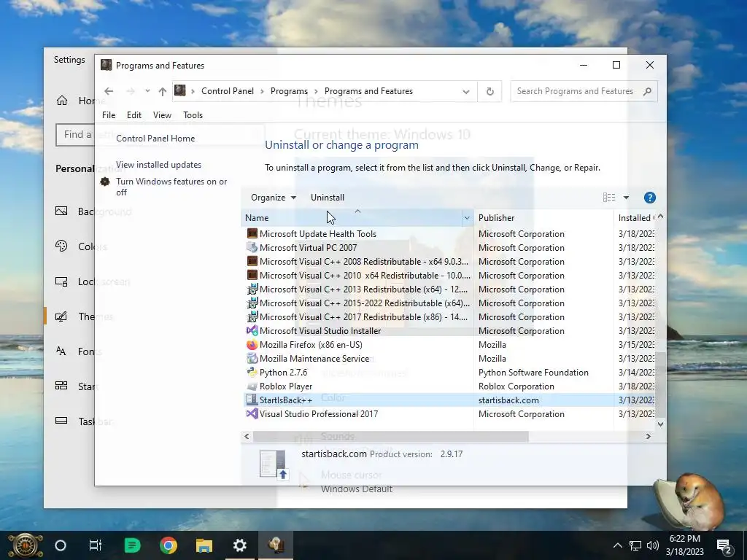Viewport: 747px width, 560px height.
Task: Open the Start section icon in Settings sidebar
Action: (61, 386)
